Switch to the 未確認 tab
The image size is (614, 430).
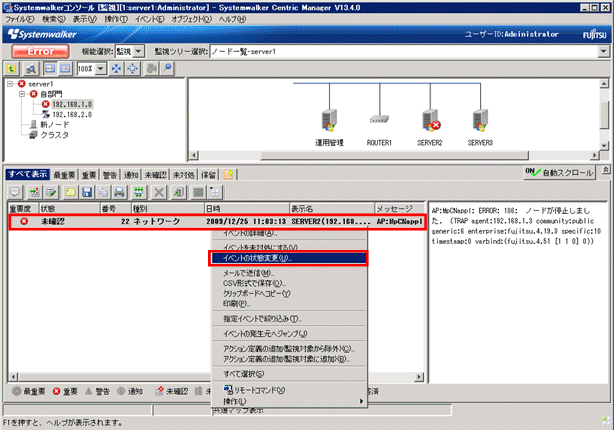[155, 175]
